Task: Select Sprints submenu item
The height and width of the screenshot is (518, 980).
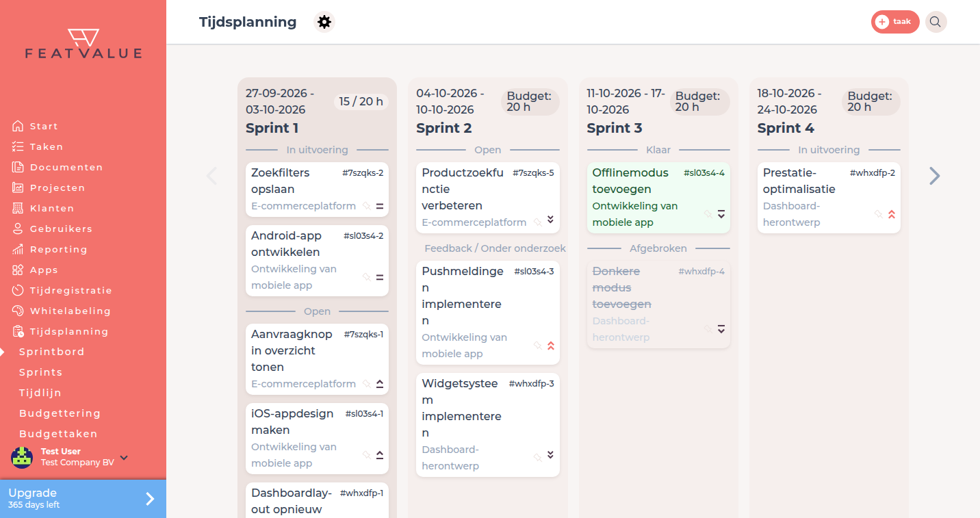Action: (41, 372)
